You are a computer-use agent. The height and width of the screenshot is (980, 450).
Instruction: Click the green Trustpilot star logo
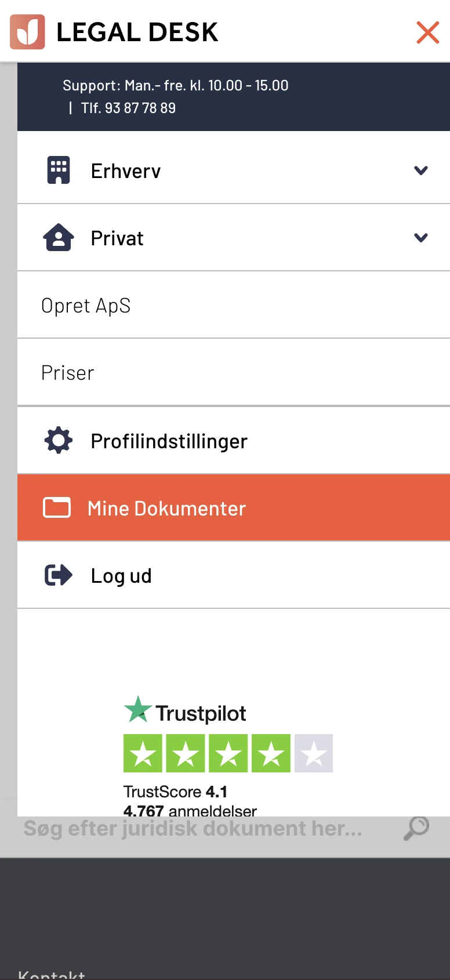(x=138, y=710)
